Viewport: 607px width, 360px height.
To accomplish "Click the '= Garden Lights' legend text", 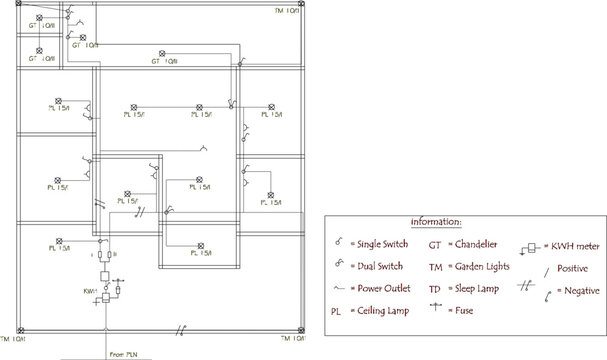I will click(x=479, y=266).
